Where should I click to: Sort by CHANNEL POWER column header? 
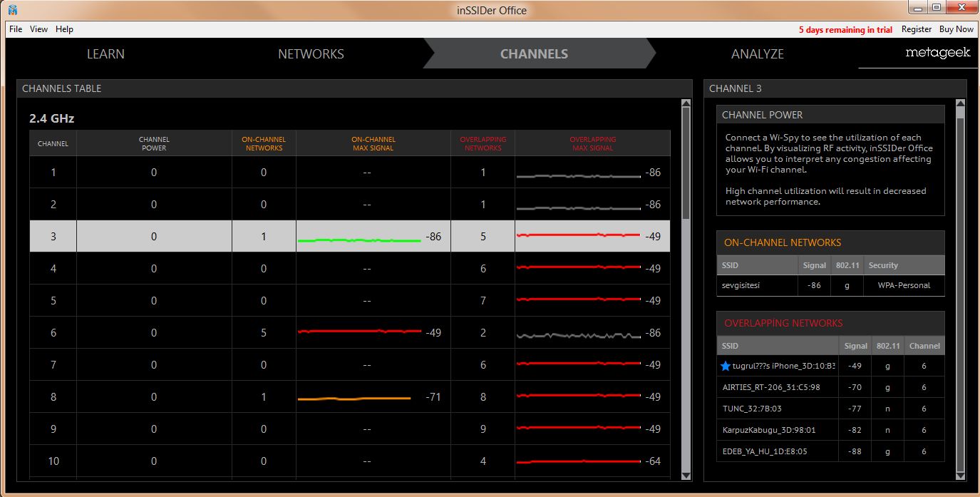[x=154, y=143]
